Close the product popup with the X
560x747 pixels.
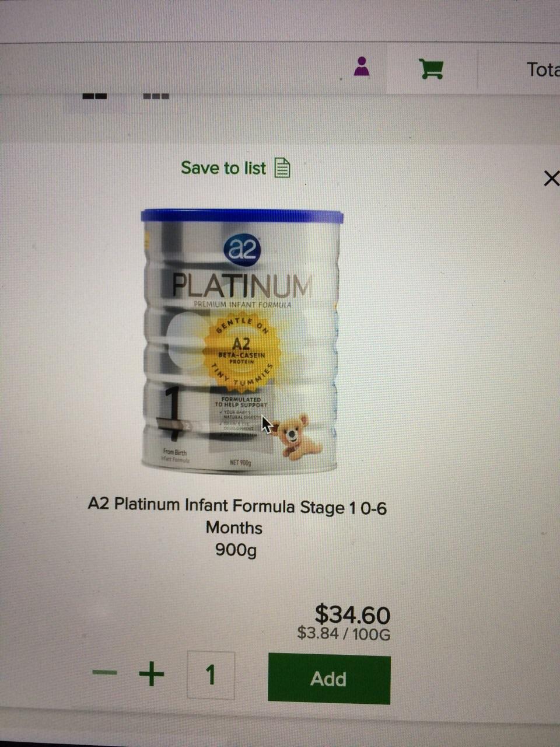(551, 179)
